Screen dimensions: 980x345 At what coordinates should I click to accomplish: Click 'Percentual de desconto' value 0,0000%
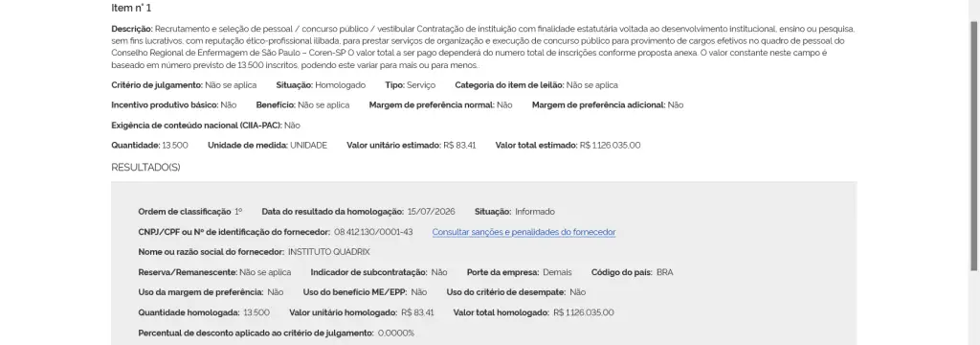pos(396,333)
